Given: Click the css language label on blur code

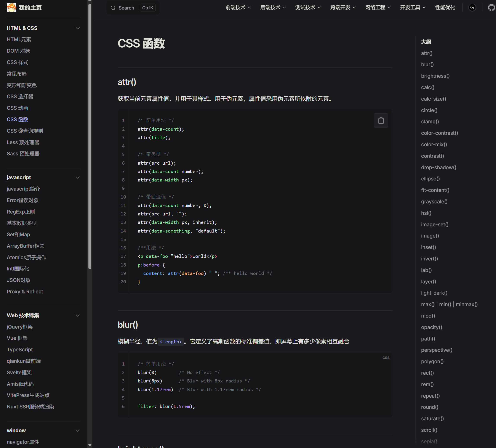Looking at the screenshot, I should point(386,358).
